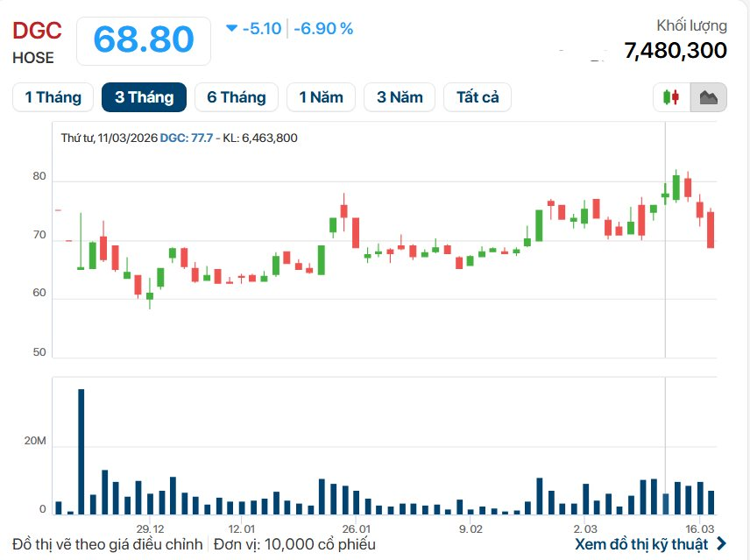The image size is (750, 560).
Task: Choose the 6 Tháng period
Action: (x=236, y=97)
